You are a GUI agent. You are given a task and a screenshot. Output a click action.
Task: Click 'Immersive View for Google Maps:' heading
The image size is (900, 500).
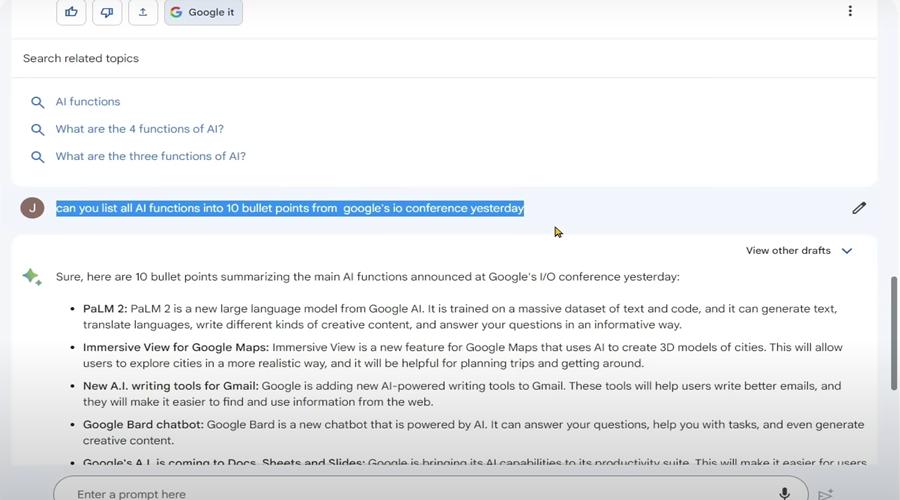(176, 347)
